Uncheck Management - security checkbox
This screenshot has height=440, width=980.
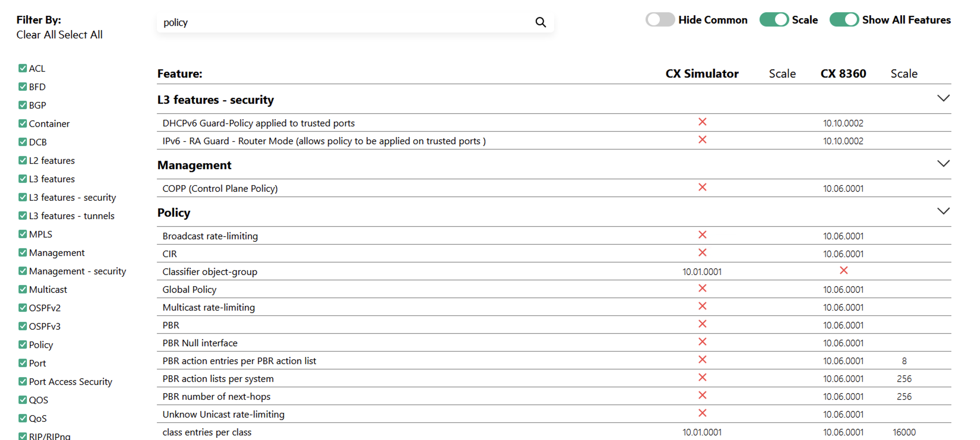pos(23,271)
